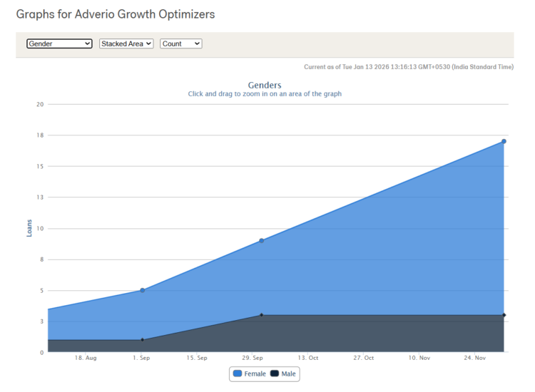Click the '13. Oct' x-axis label
Viewport: 535px width, 392px height.
coord(308,358)
